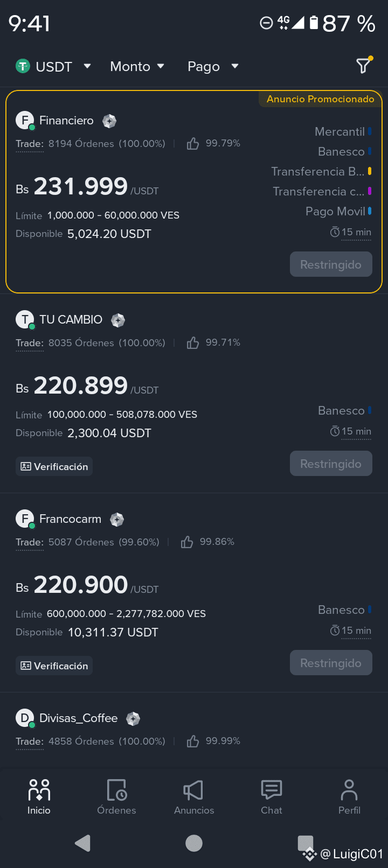Expand the USDT currency dropdown
The height and width of the screenshot is (868, 388).
tap(53, 66)
